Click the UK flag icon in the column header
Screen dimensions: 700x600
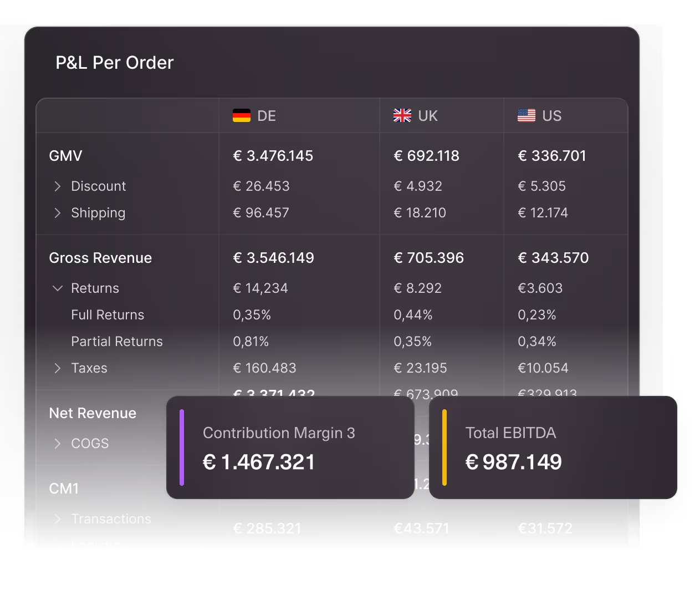pyautogui.click(x=402, y=116)
